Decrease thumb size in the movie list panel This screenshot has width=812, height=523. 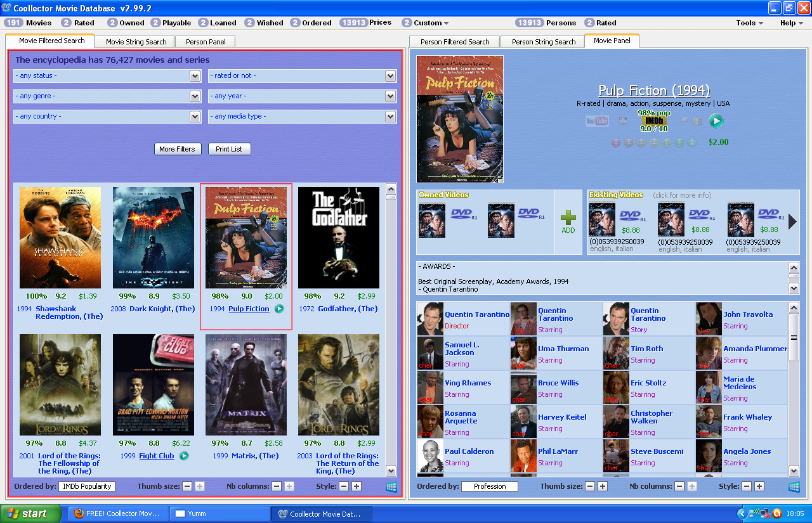click(187, 486)
